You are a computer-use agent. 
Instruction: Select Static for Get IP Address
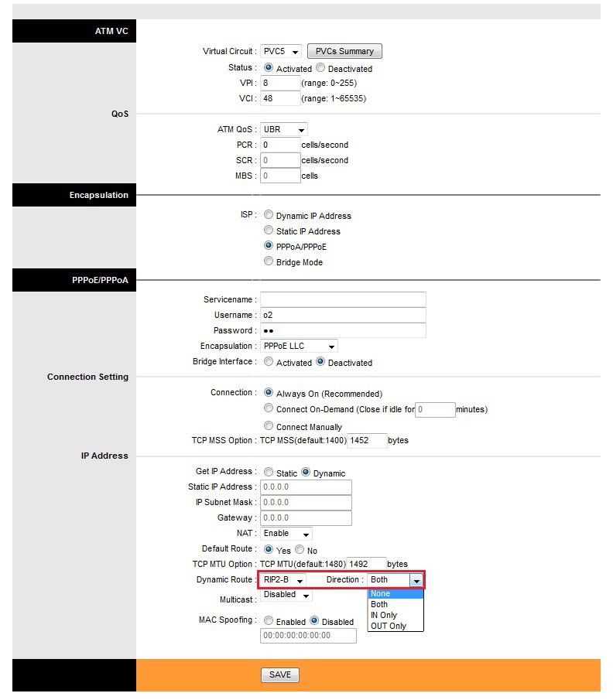point(268,472)
